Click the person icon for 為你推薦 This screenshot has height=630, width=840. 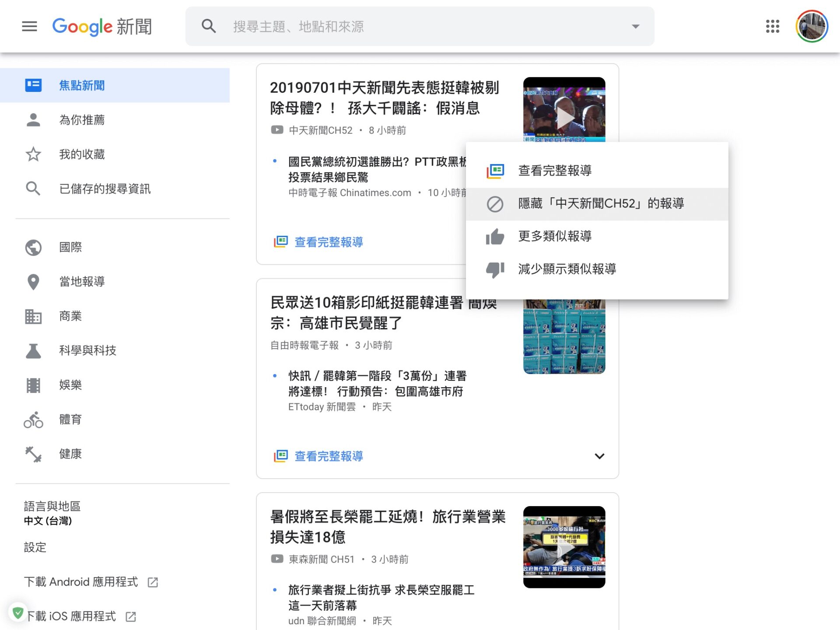pos(33,120)
